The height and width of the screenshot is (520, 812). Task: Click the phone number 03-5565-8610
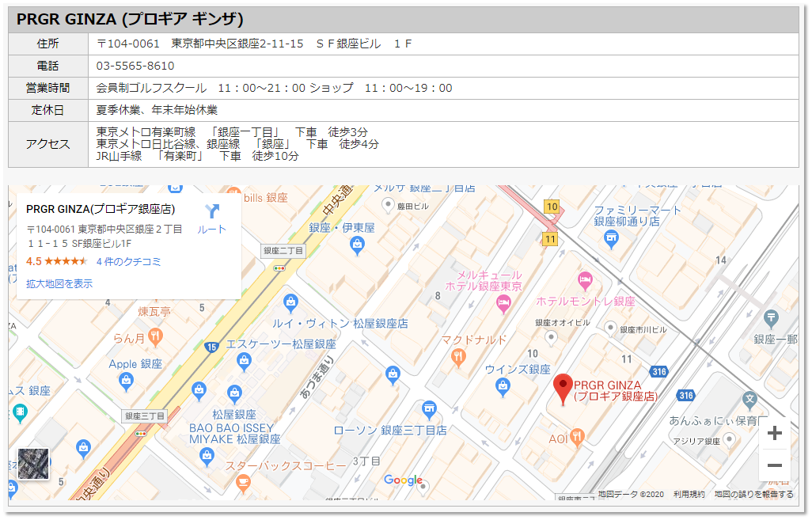(x=135, y=66)
